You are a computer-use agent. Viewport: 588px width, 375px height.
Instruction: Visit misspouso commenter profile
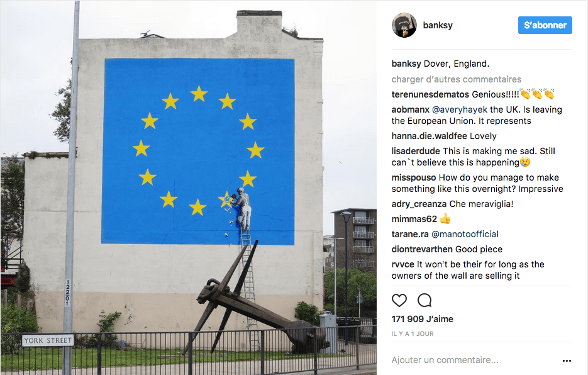pyautogui.click(x=414, y=177)
